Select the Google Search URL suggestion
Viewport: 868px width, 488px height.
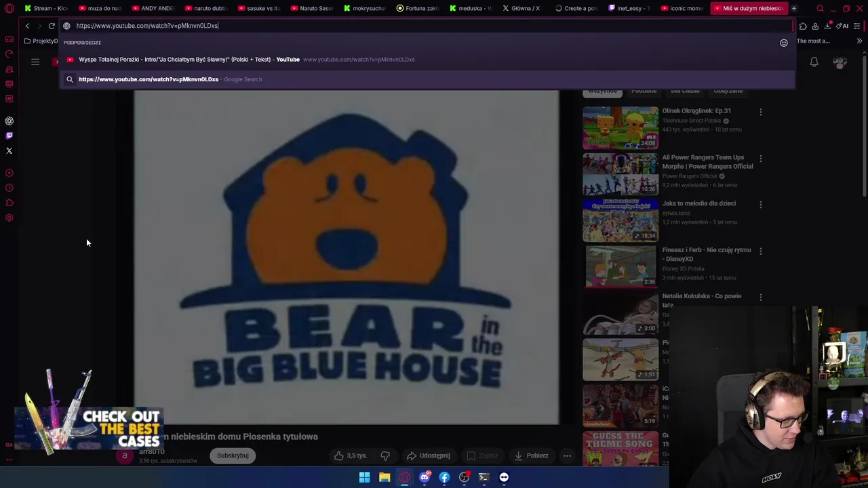click(427, 79)
